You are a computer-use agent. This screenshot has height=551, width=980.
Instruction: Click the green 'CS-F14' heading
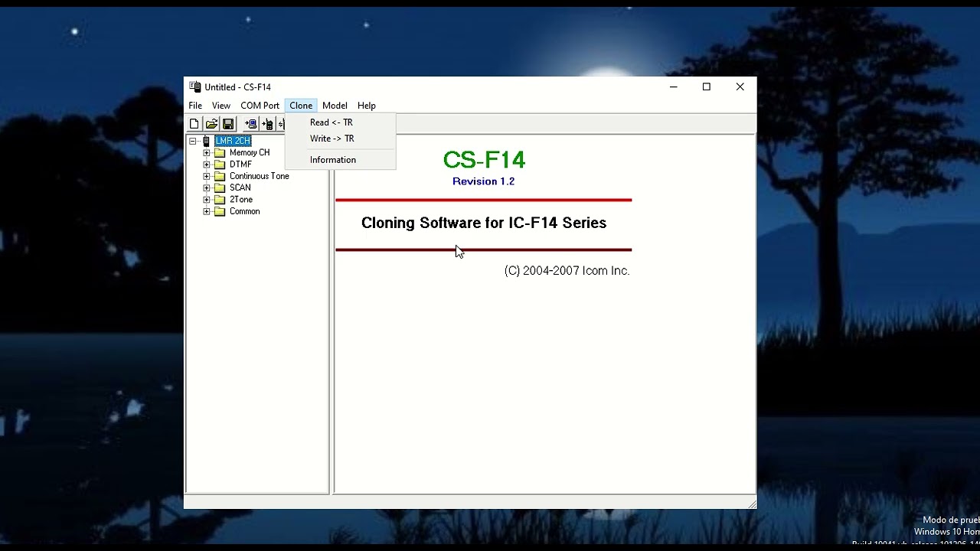click(484, 160)
